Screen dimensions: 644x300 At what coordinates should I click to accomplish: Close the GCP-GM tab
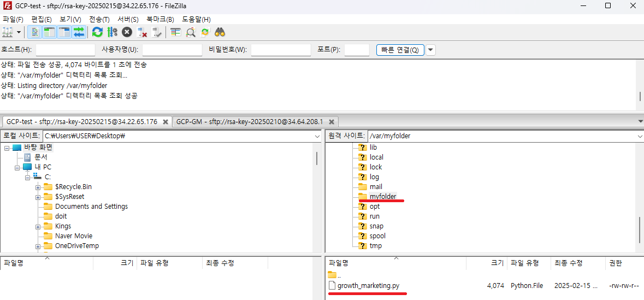331,122
